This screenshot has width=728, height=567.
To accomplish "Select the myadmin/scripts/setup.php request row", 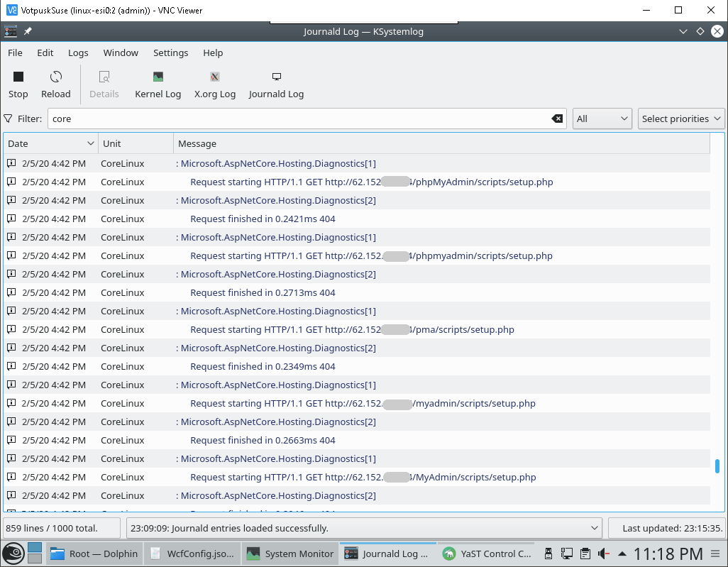I will pyautogui.click(x=357, y=403).
